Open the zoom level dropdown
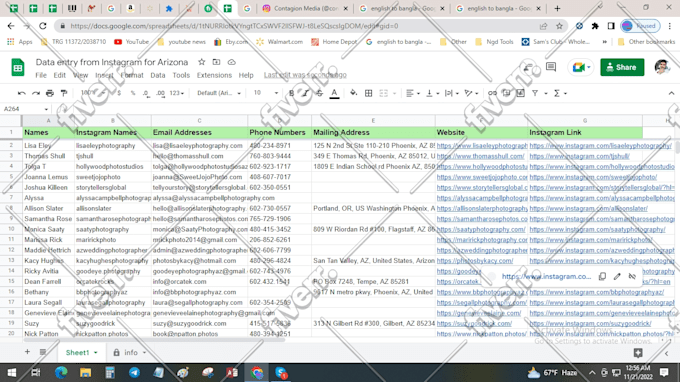Image resolution: width=680 pixels, height=382 pixels. [93, 93]
